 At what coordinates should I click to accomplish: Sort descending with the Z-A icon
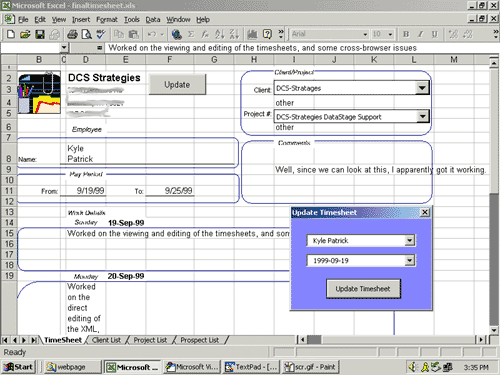pyautogui.click(x=234, y=34)
